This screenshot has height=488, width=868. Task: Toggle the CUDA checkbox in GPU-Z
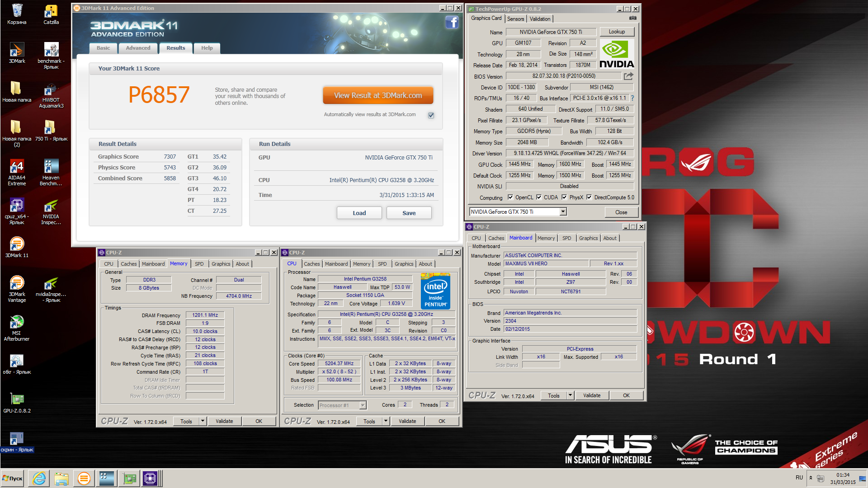point(539,197)
